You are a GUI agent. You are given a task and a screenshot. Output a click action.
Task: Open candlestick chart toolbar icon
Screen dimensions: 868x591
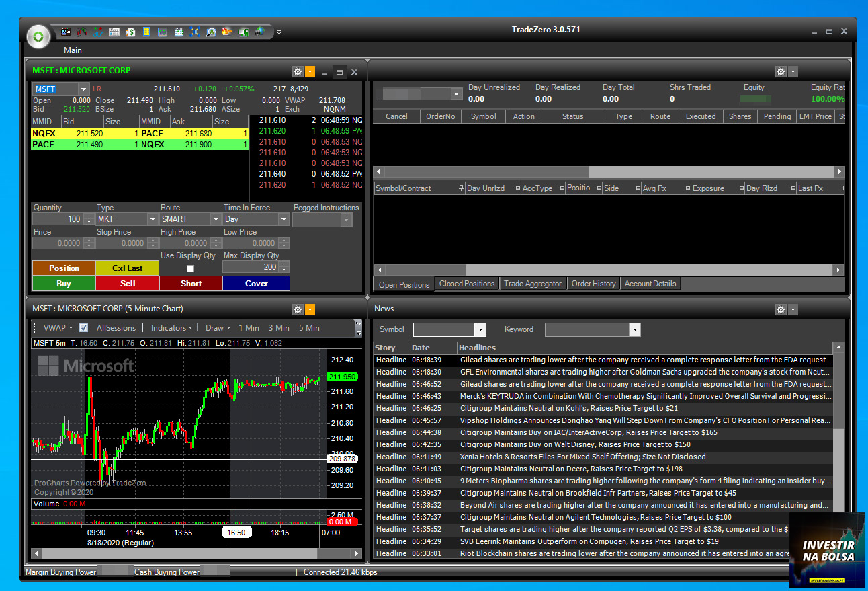(82, 32)
